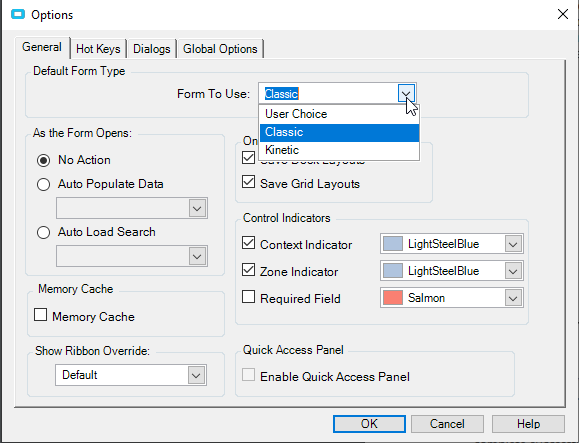Select Auto Load Search radio button
This screenshot has height=443, width=579.
click(43, 233)
